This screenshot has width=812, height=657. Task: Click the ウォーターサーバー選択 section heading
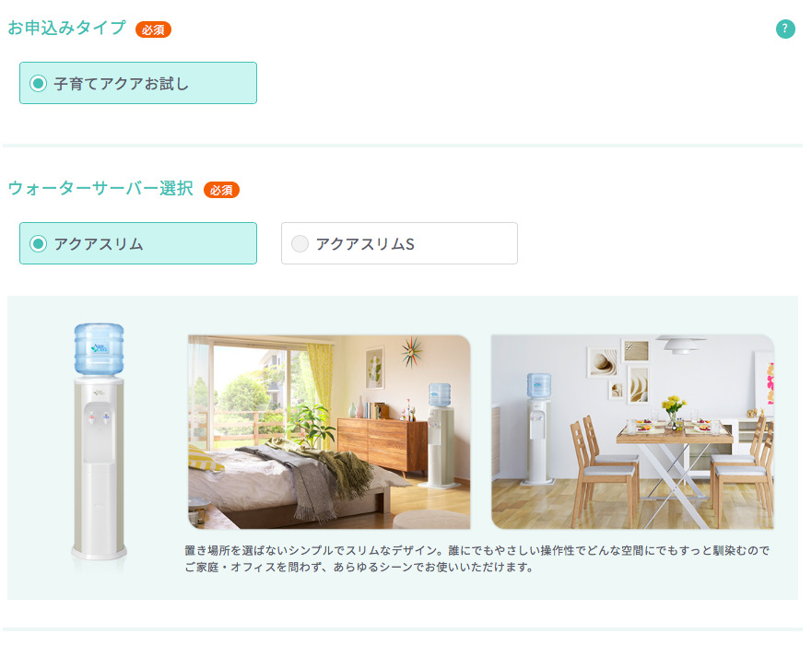[x=100, y=189]
